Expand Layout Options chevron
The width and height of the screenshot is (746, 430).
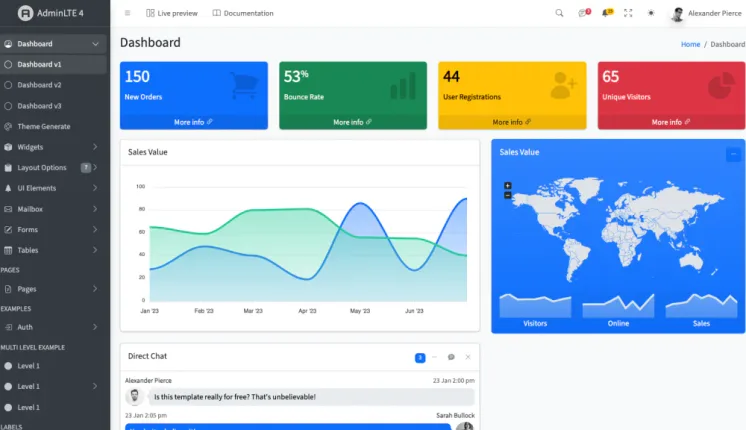[x=95, y=167]
